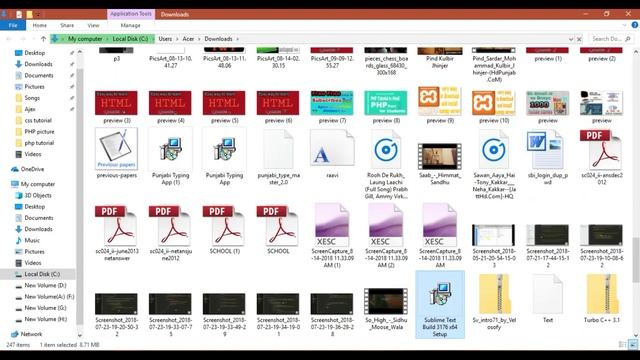Click Local Disk (C:) breadcrumb
Screen dimensions: 640x360
130,39
